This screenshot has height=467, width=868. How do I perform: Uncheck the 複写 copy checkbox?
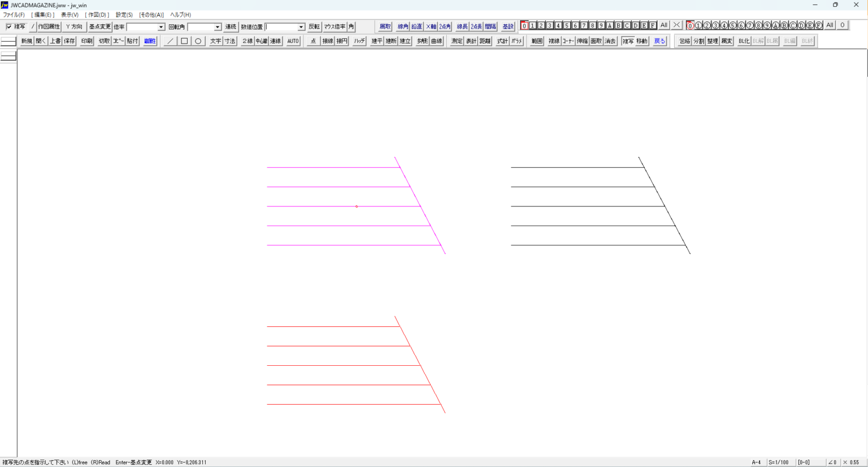click(9, 27)
